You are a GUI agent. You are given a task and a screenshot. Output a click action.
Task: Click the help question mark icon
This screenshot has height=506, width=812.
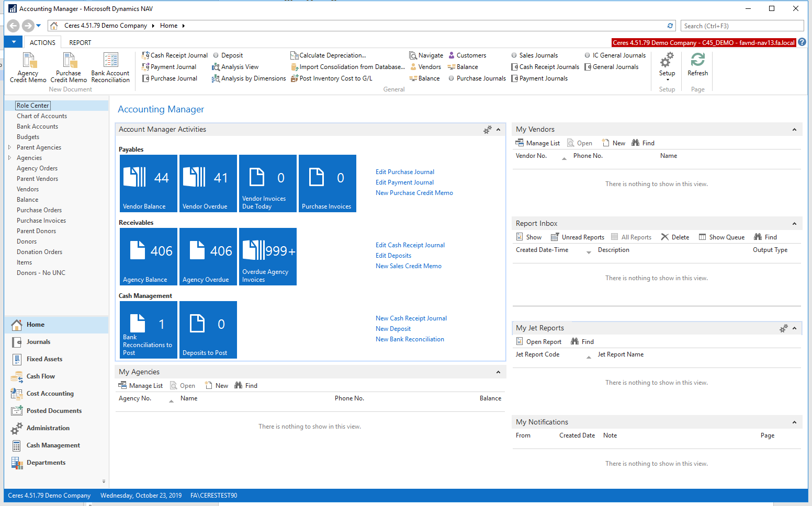[x=802, y=42]
